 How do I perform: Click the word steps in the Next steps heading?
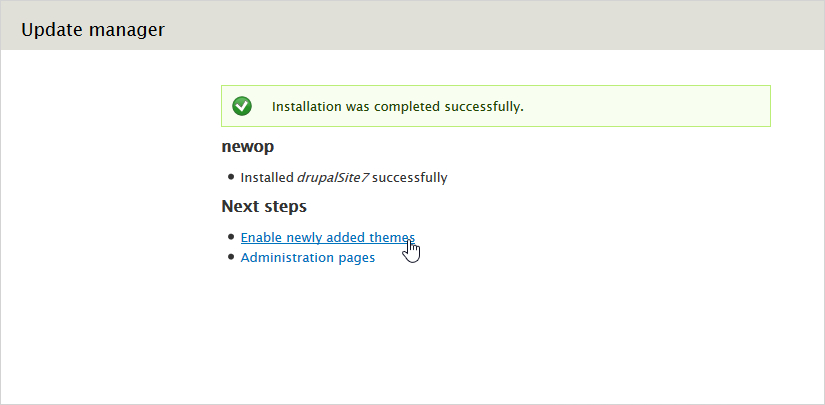(285, 207)
